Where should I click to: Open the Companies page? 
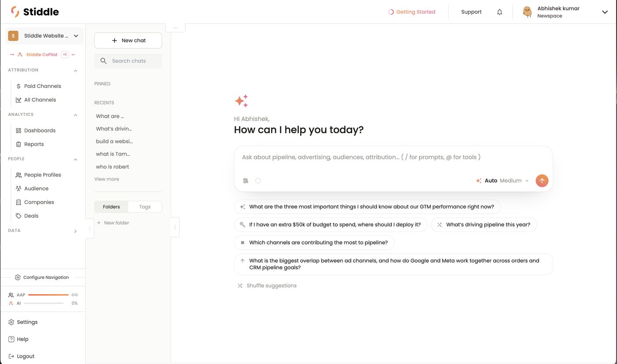pos(39,202)
